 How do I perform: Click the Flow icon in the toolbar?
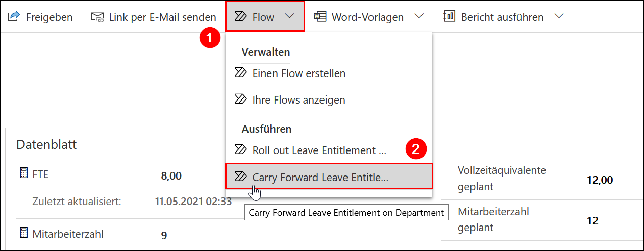coord(240,17)
